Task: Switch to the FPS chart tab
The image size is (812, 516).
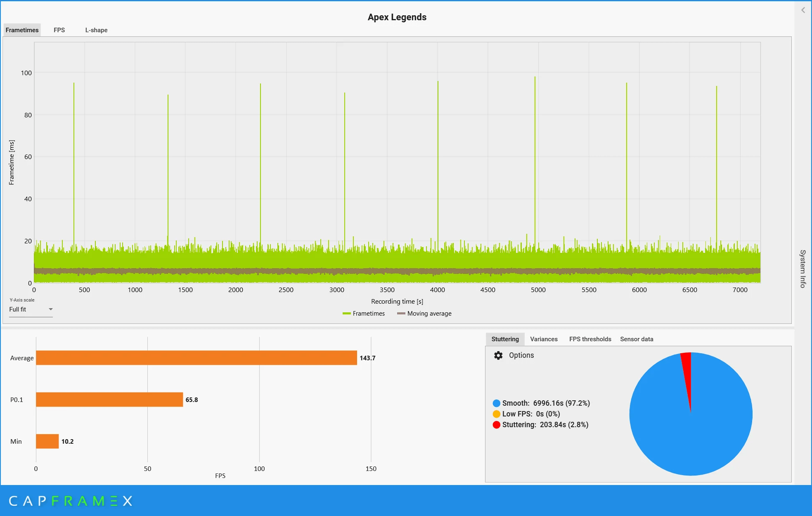Action: tap(59, 30)
